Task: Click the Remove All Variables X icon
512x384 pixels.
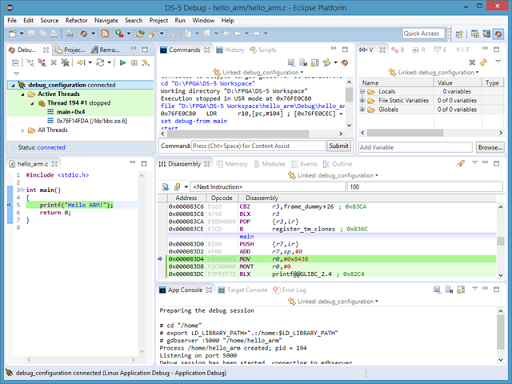Action: (x=472, y=62)
